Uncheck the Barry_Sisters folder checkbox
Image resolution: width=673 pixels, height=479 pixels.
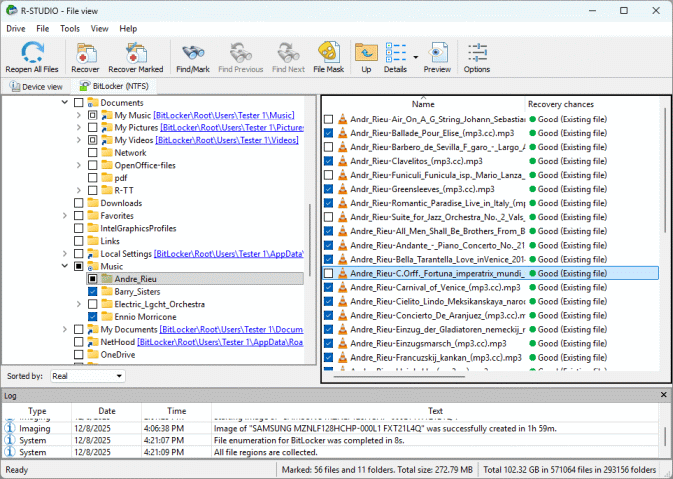point(93,292)
